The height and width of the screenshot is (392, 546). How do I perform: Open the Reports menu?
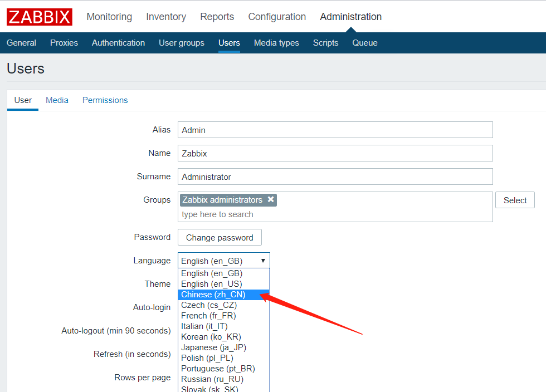(x=217, y=17)
